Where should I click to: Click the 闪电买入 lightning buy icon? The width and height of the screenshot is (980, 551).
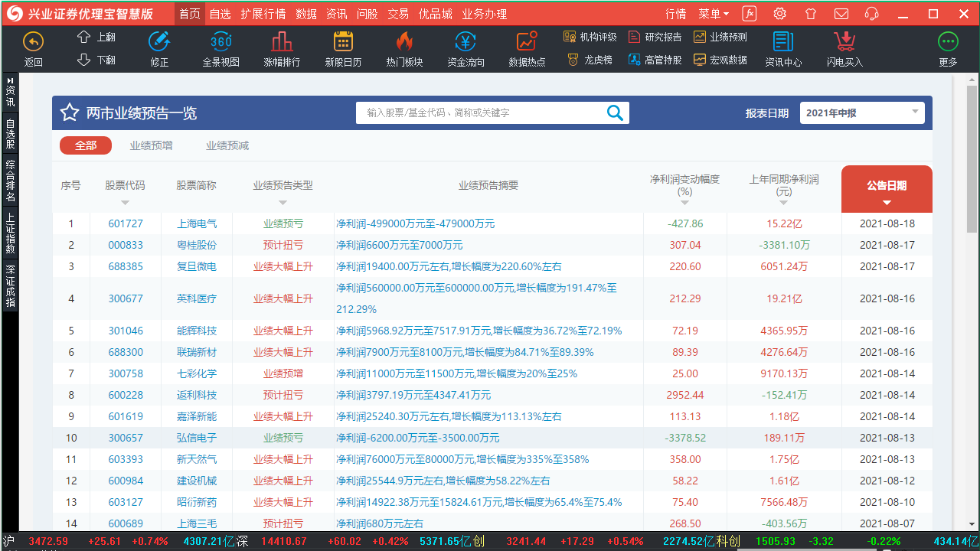pos(844,46)
